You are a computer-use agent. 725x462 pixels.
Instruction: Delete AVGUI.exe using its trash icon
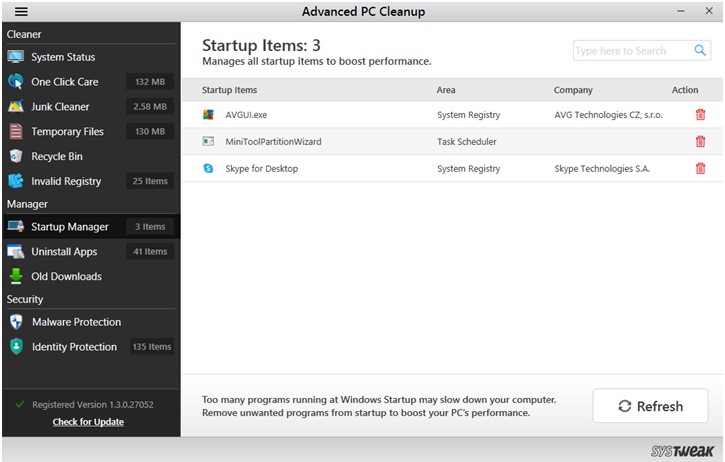700,115
